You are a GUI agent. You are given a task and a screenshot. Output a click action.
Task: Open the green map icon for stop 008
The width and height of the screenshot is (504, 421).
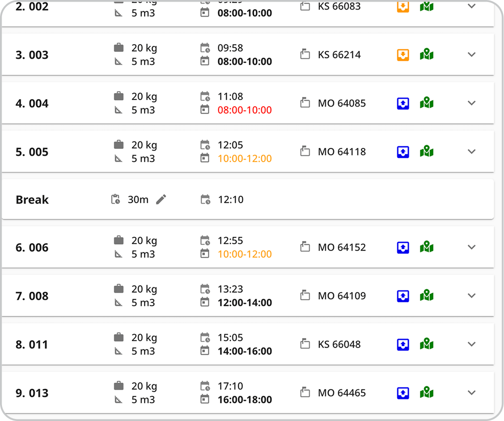[427, 296]
